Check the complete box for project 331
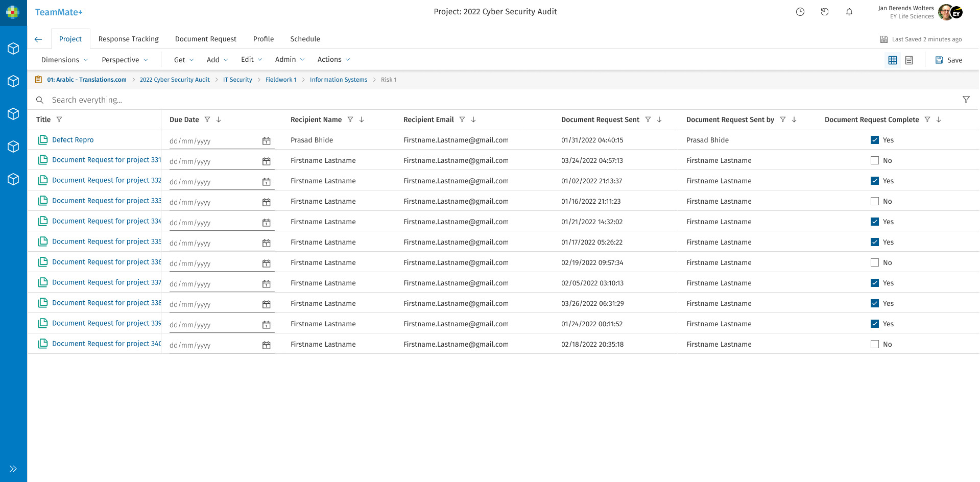The image size is (980, 482). coord(874,160)
